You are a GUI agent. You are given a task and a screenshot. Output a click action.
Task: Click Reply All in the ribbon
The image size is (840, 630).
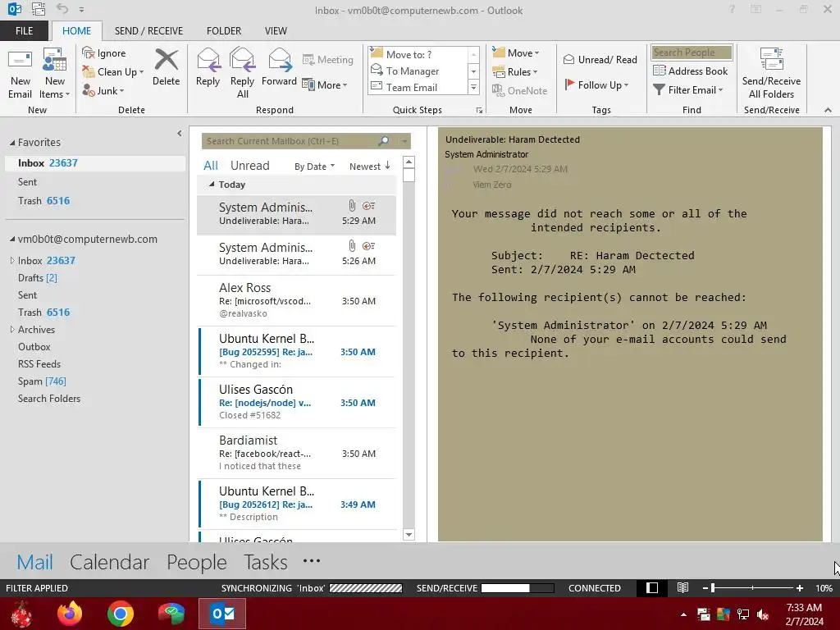click(242, 73)
